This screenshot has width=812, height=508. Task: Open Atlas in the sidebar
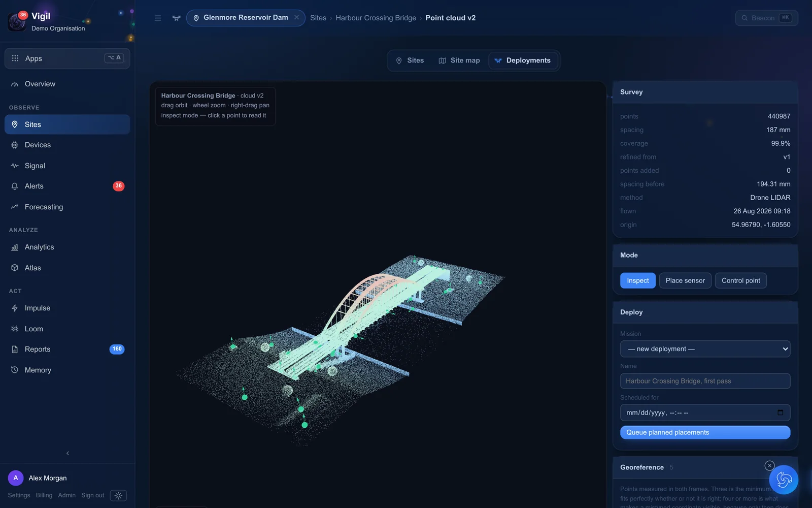tap(67, 268)
